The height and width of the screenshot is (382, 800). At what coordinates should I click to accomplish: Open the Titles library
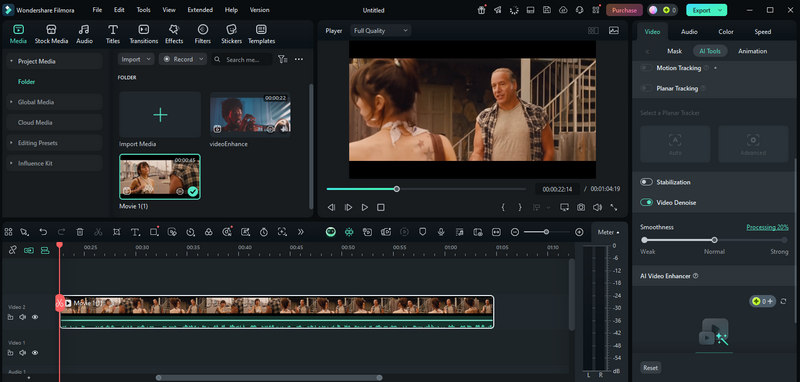point(113,34)
